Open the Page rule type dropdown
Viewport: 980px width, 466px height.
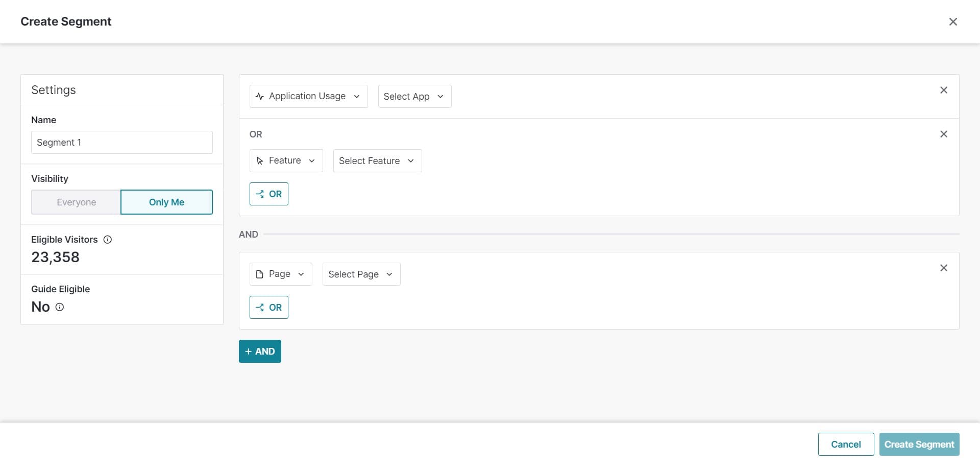point(280,274)
